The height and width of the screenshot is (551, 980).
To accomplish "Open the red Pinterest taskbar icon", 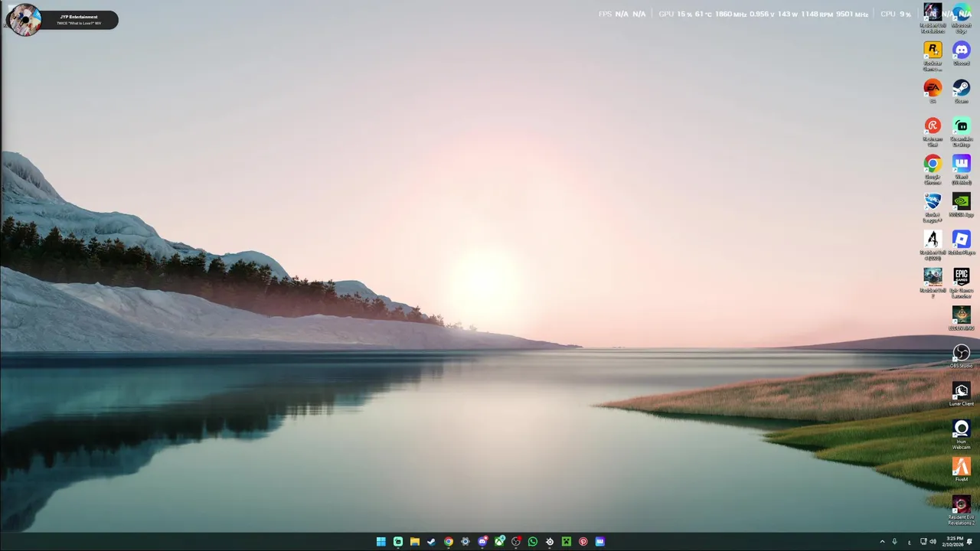I will pyautogui.click(x=583, y=542).
